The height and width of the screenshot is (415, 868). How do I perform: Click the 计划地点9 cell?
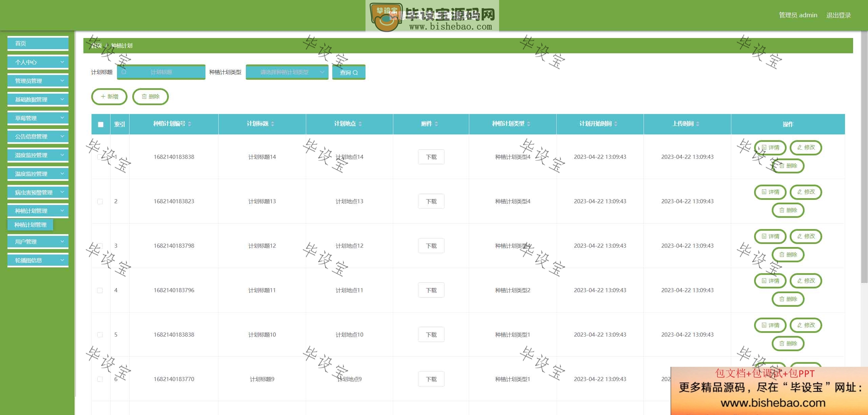(349, 379)
